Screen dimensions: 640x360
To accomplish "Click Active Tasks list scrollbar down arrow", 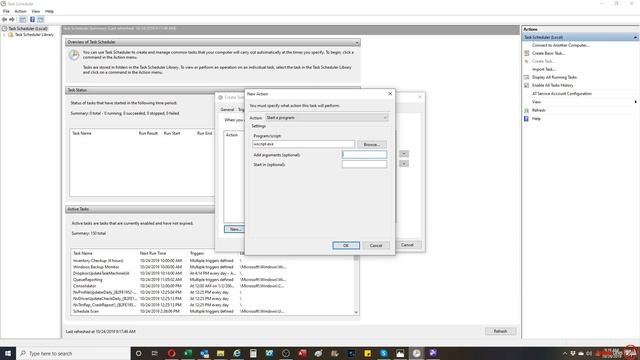I will coord(356,312).
